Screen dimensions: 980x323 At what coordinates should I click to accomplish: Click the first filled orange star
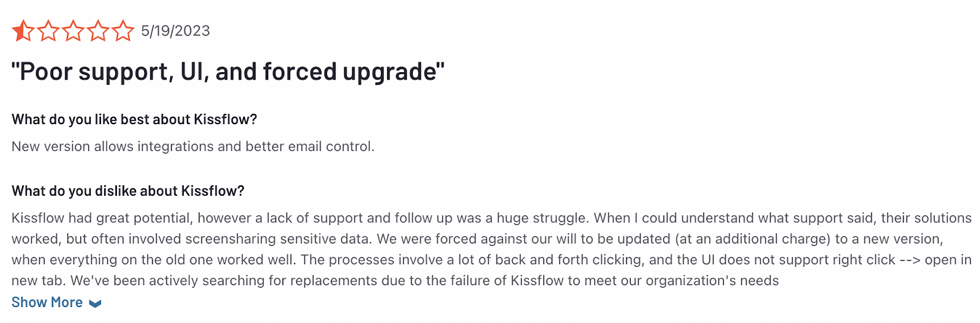23,31
